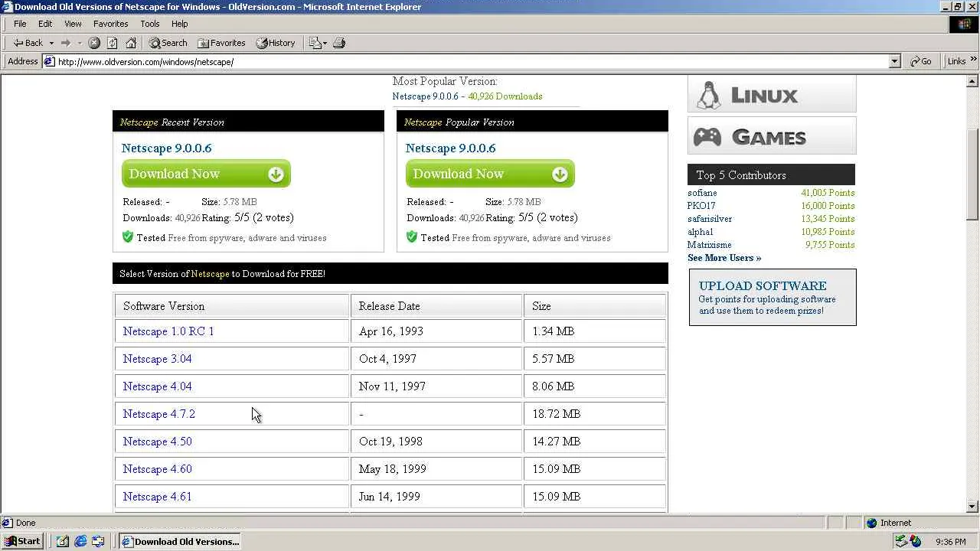The image size is (980, 551).
Task: Open the Netscape 3.04 version link
Action: click(157, 359)
